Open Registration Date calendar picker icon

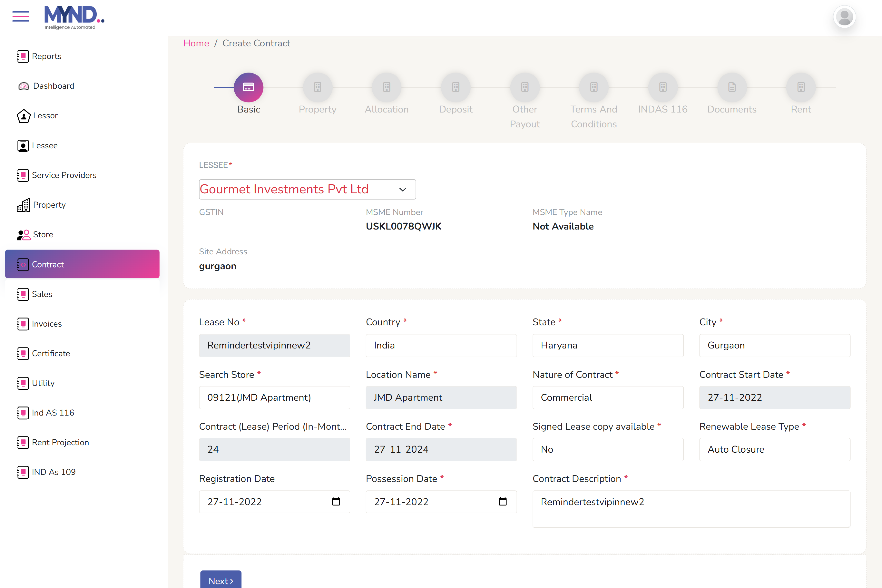pos(336,501)
